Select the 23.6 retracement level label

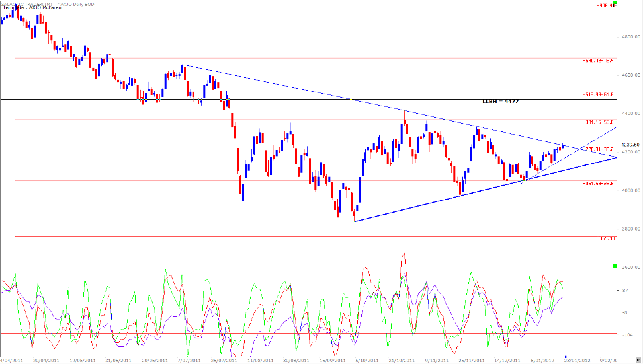[598, 183]
